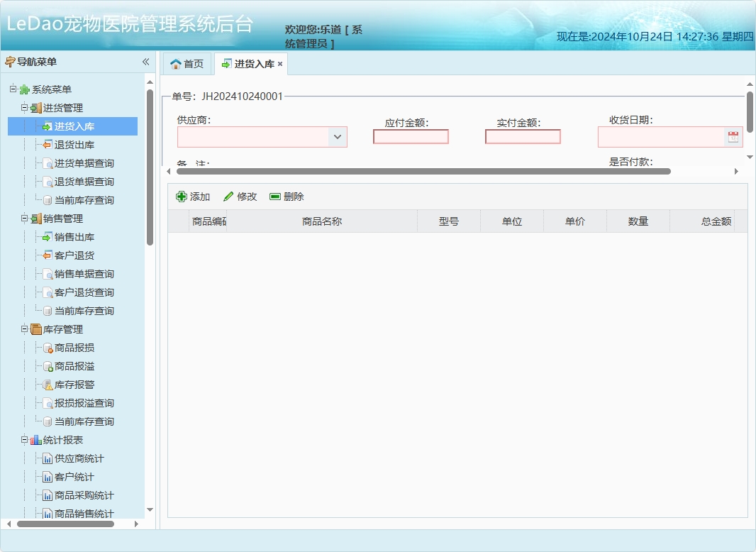Switch to the 首页 tab

click(x=187, y=63)
